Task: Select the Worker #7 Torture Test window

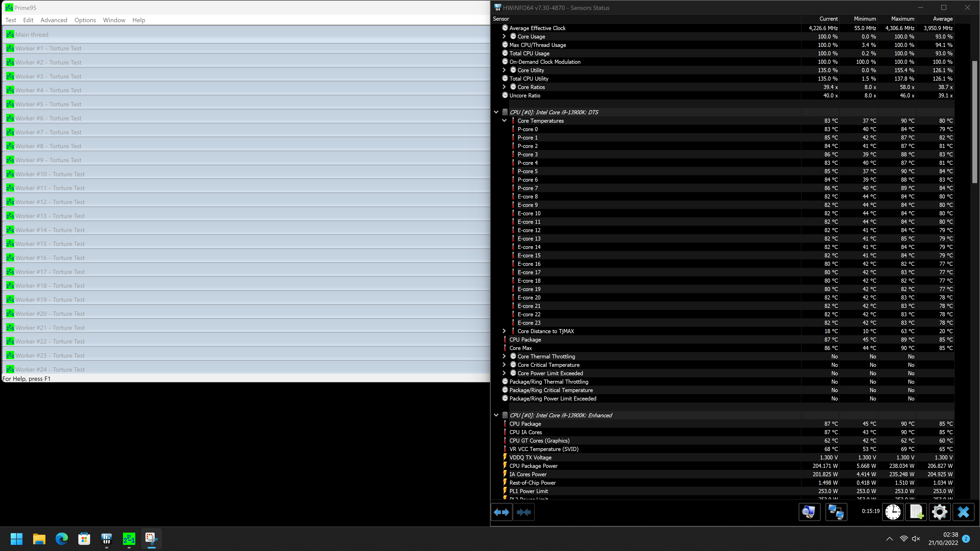Action: click(x=247, y=132)
